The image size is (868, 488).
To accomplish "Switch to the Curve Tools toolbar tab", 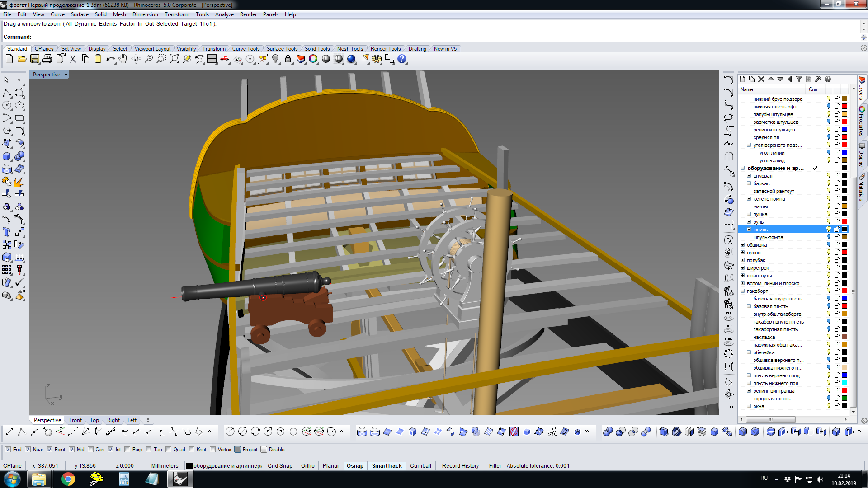I will tap(245, 49).
